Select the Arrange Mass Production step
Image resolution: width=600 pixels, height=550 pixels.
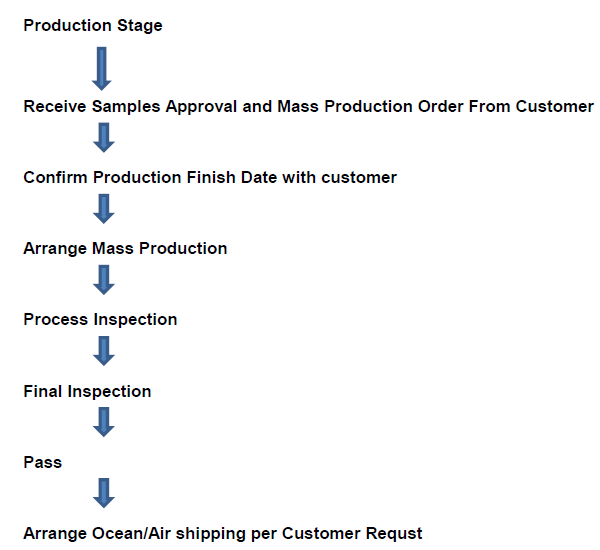(x=125, y=248)
